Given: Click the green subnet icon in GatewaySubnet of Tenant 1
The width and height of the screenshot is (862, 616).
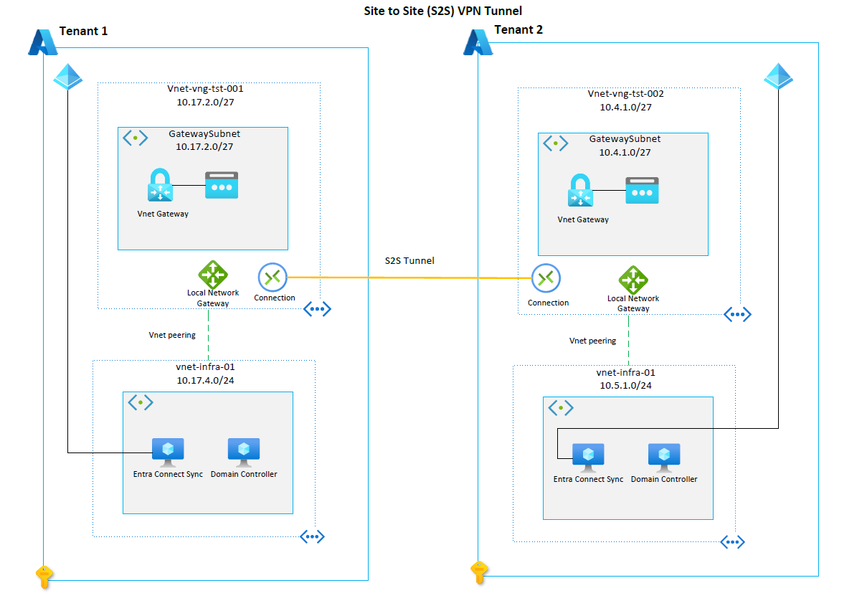Looking at the screenshot, I should point(135,138).
